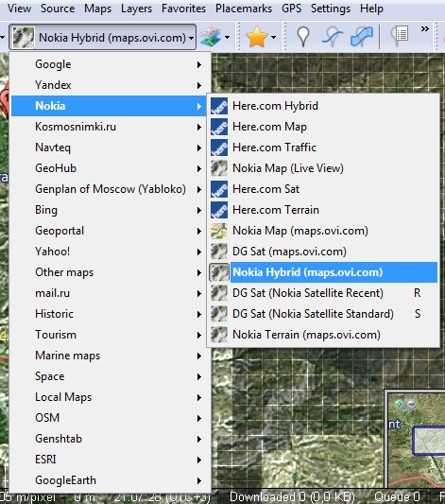Expand the OSM submenu
Screen dimensions: 445x504
point(111,418)
